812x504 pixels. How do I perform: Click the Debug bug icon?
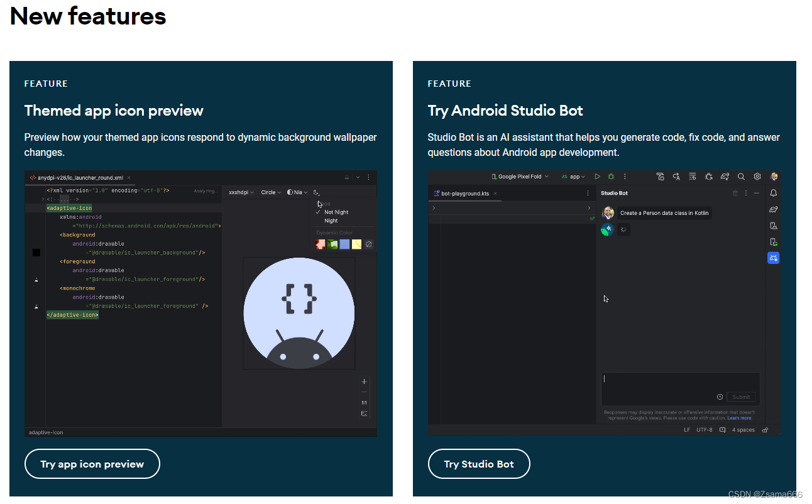[611, 177]
